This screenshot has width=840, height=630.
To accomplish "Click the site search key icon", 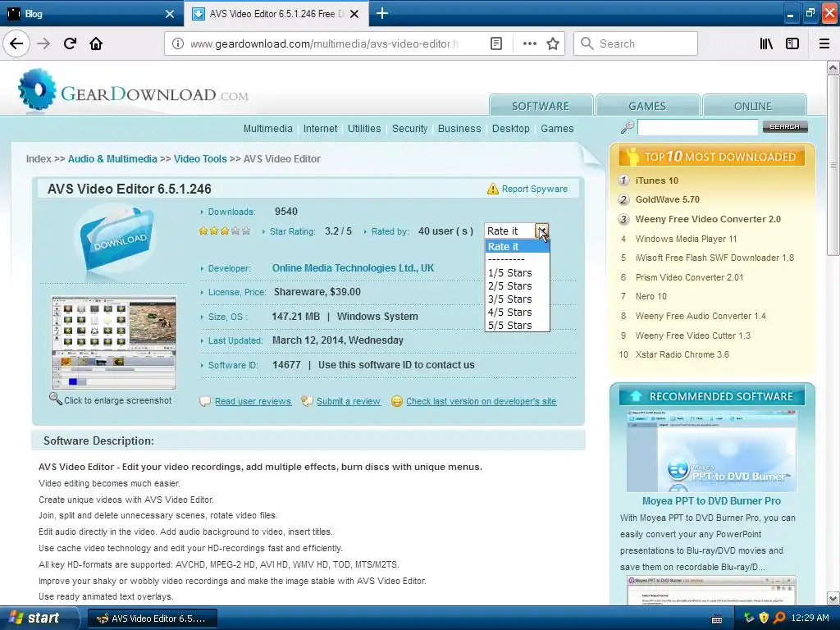I will (x=627, y=127).
